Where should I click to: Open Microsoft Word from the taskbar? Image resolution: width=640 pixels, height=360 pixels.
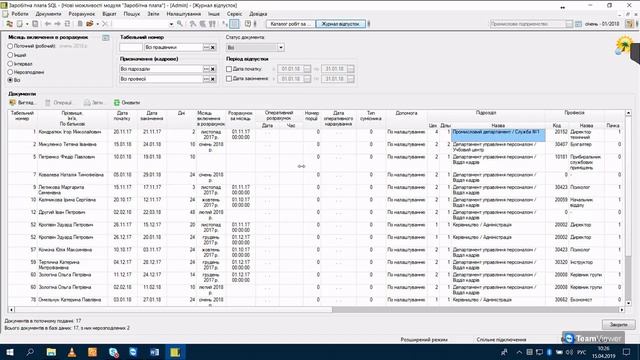154,352
